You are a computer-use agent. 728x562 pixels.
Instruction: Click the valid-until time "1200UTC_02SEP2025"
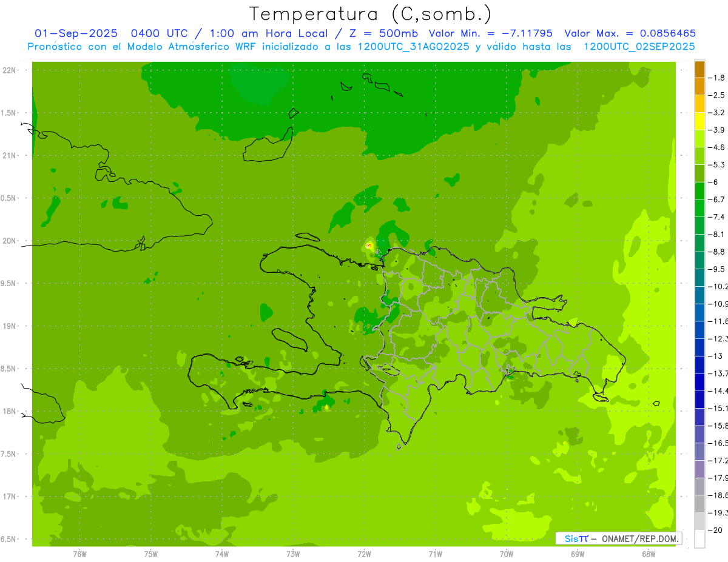(x=639, y=47)
